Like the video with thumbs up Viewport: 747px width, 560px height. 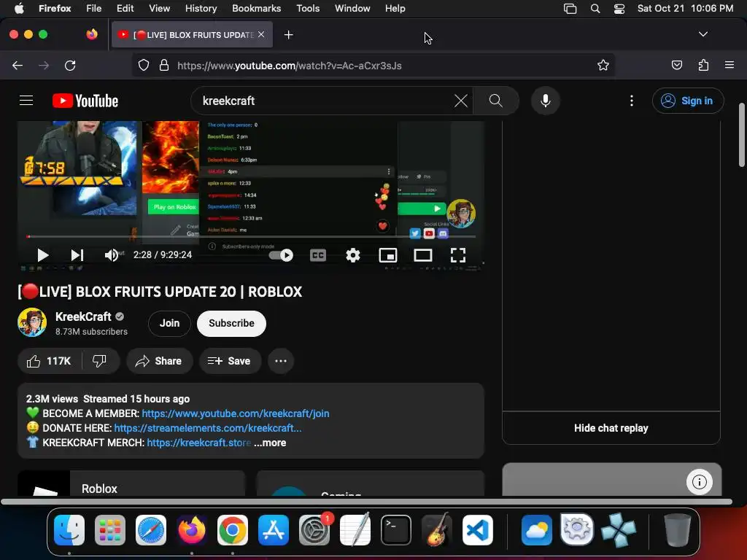pyautogui.click(x=49, y=361)
